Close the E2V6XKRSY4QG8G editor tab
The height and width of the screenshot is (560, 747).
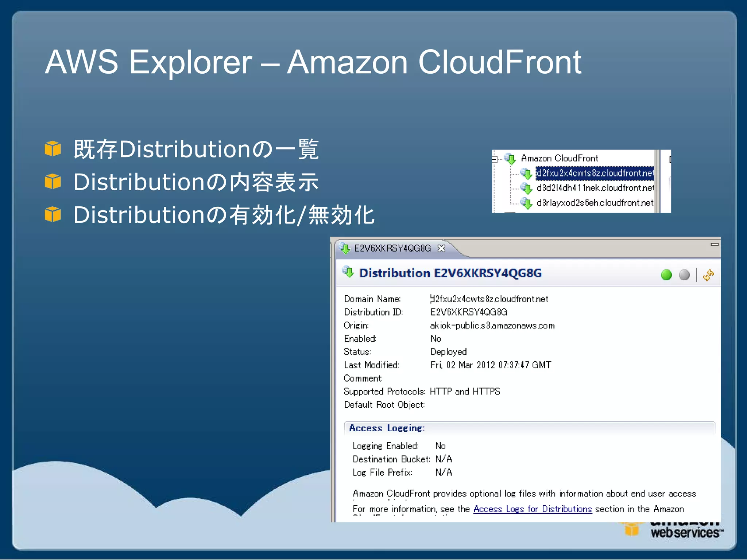441,248
